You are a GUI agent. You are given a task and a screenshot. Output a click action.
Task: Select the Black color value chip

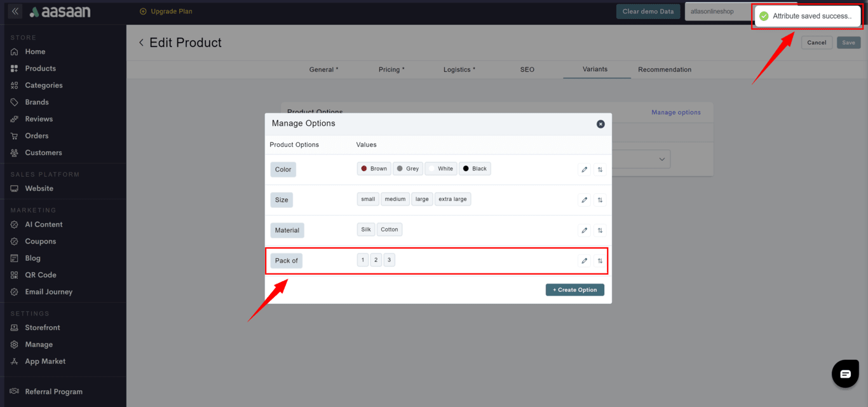point(475,169)
